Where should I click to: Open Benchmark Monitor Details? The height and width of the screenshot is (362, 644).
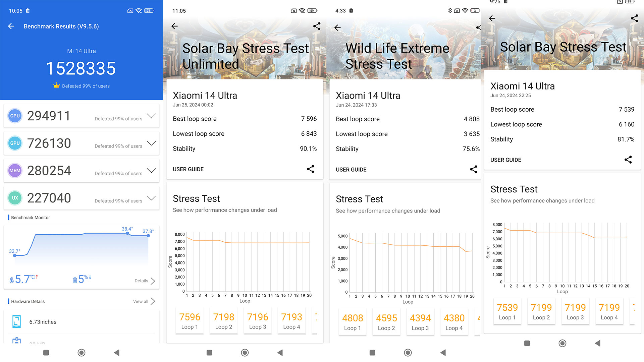click(x=145, y=281)
